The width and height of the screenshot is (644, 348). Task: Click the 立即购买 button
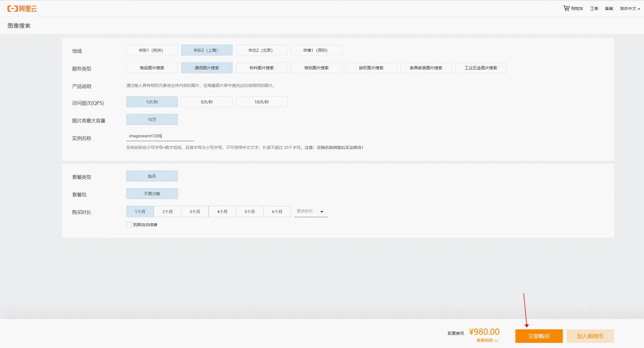pos(539,336)
